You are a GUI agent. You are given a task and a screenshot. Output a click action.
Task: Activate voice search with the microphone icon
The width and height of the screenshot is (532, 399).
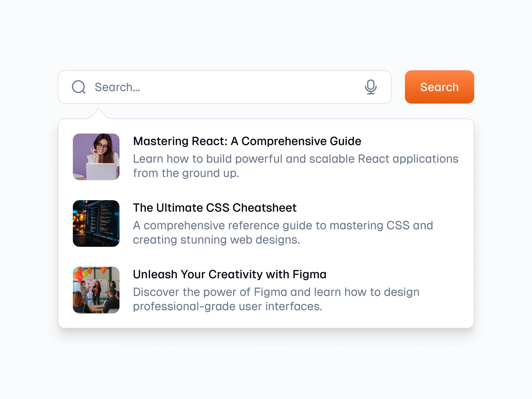[x=370, y=87]
